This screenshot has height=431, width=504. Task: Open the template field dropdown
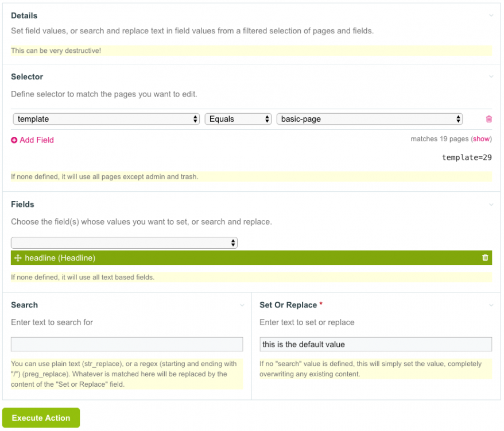[x=106, y=119]
